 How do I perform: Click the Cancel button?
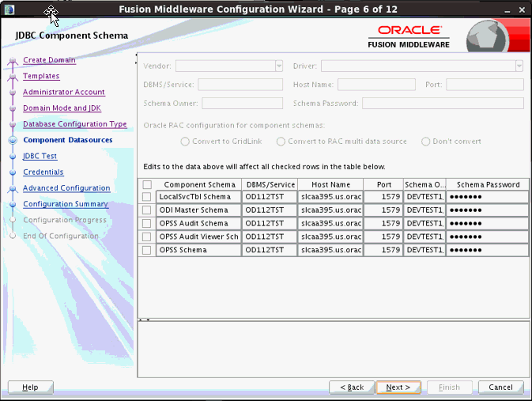pos(501,388)
